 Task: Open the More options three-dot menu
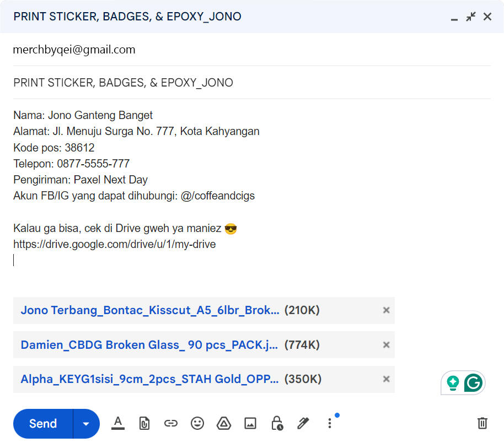(329, 423)
